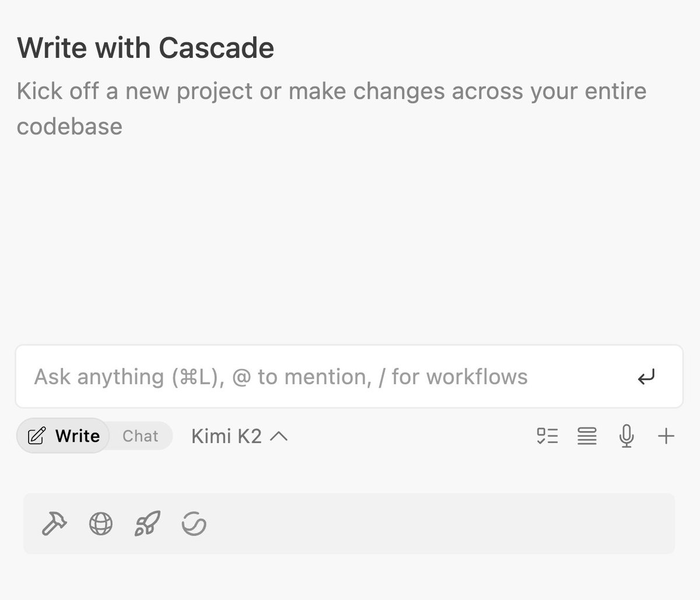Screen dimensions: 700x600
Task: Open the checklist planning icon
Action: [x=547, y=436]
